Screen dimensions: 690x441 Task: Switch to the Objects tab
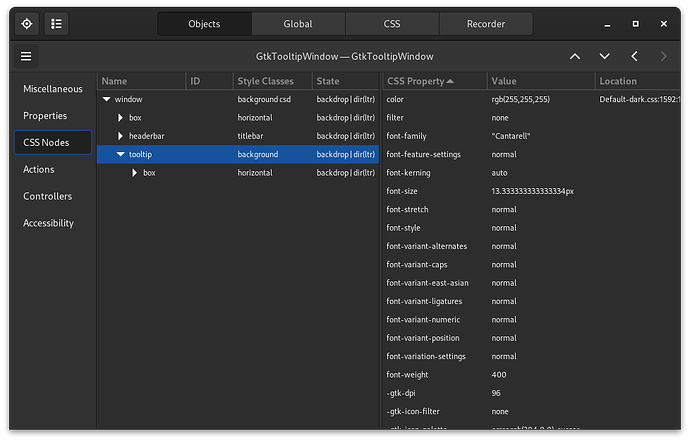coord(204,24)
